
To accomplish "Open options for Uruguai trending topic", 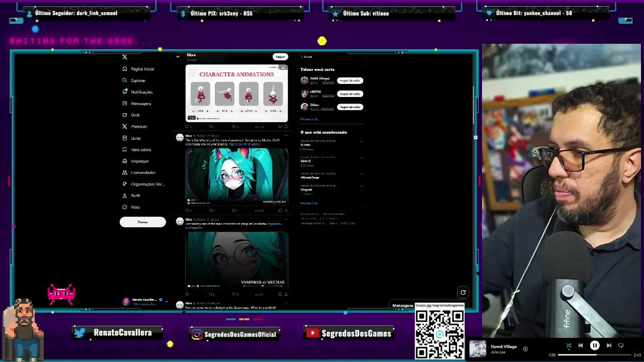I will pyautogui.click(x=361, y=186).
